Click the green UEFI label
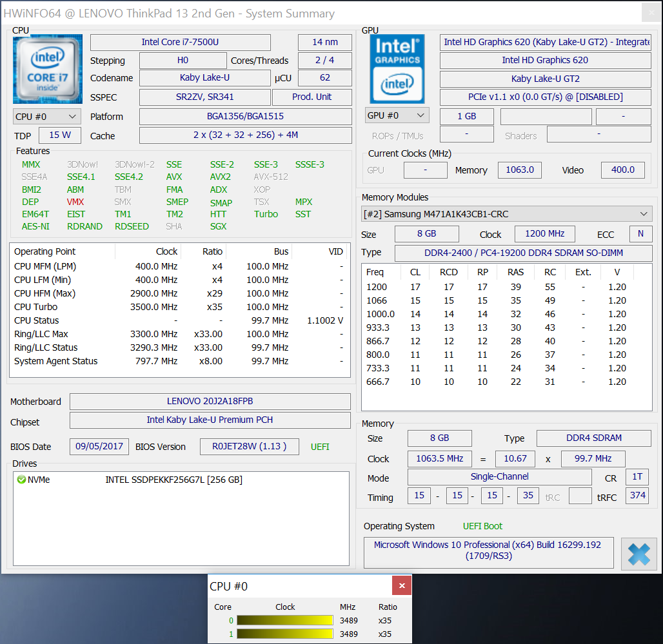Screen dimensions: 663x644 pyautogui.click(x=320, y=447)
